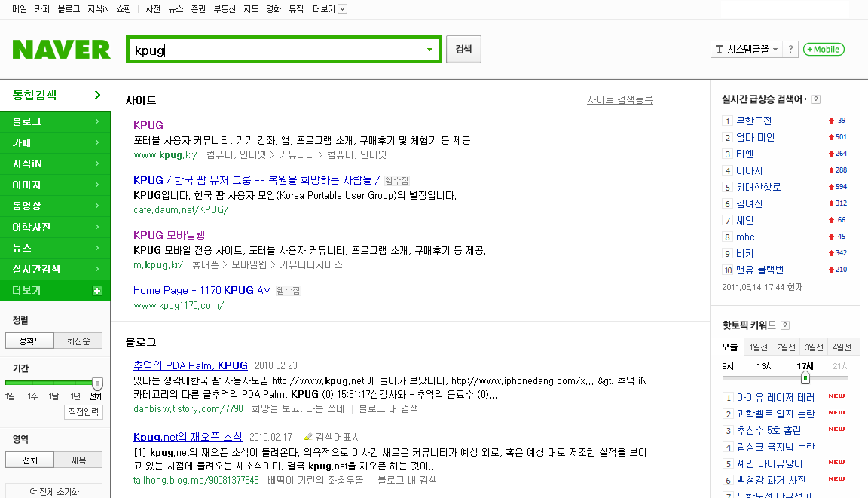
Task: Open the KPUG site result link
Action: point(148,125)
